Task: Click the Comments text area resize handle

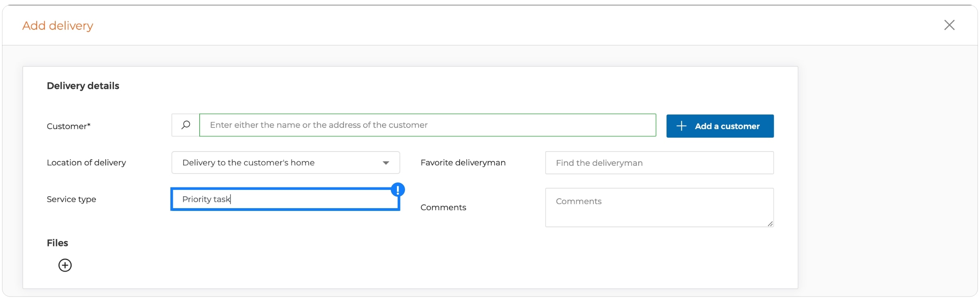Action: [x=770, y=223]
